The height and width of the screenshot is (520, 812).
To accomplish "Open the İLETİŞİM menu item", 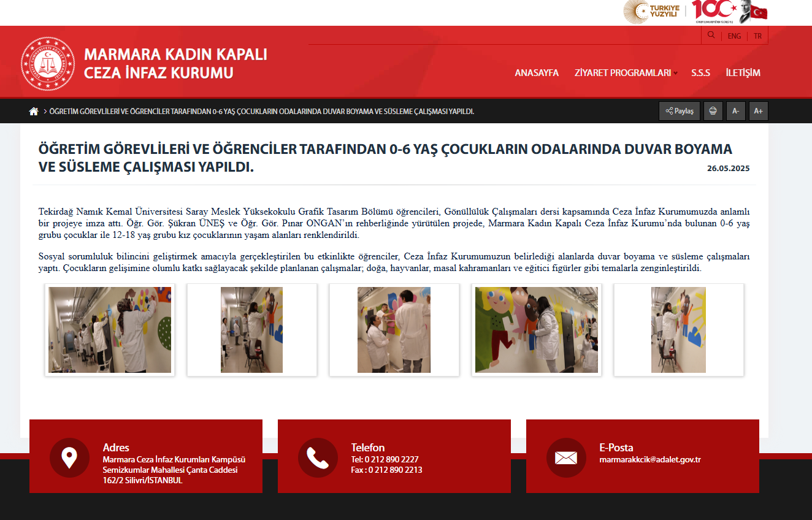I will click(743, 72).
